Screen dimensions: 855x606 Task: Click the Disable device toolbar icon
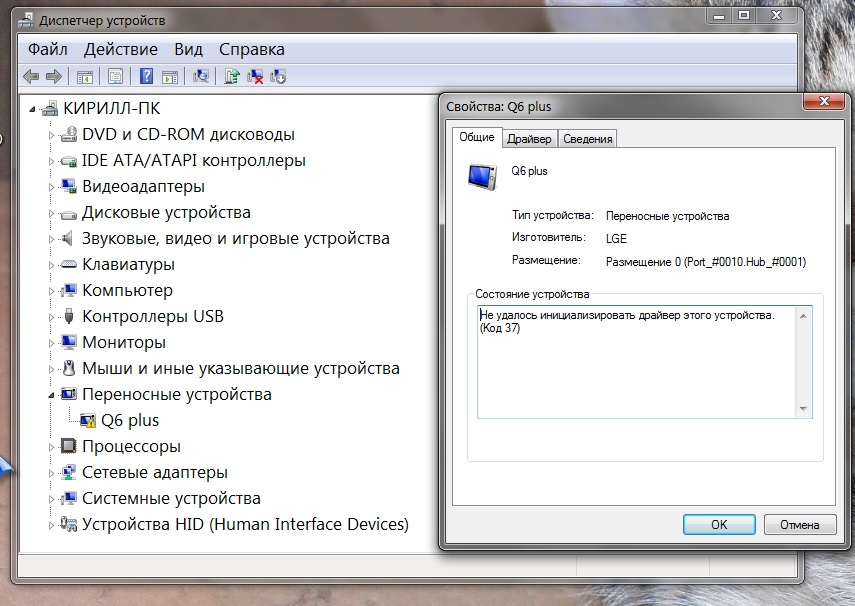point(279,76)
